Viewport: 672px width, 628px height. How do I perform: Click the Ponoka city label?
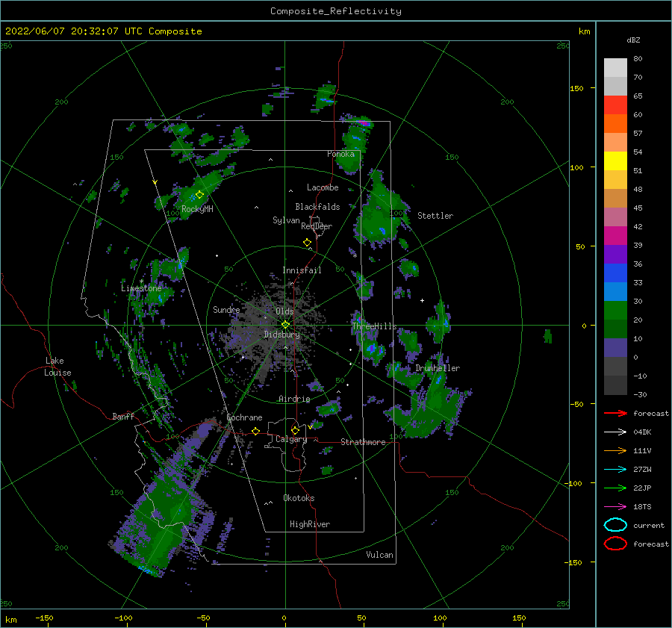click(340, 154)
